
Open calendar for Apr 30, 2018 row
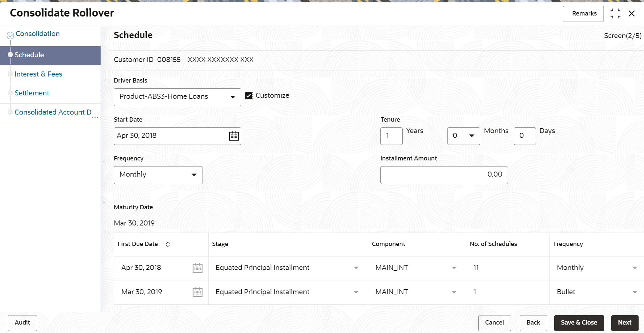pos(197,268)
